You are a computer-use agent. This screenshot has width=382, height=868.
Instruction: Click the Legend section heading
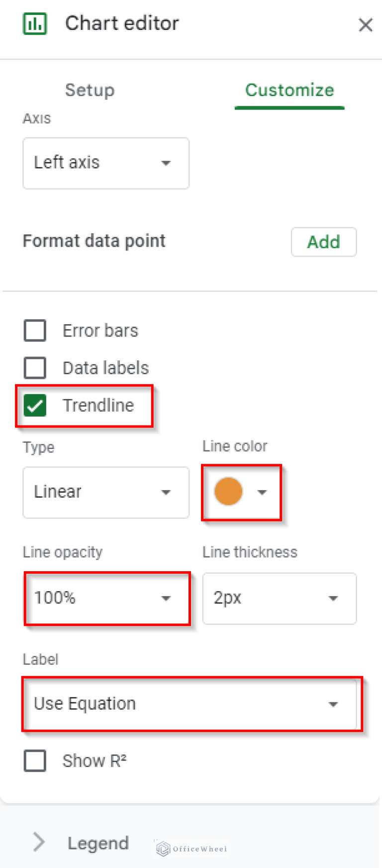tap(98, 843)
